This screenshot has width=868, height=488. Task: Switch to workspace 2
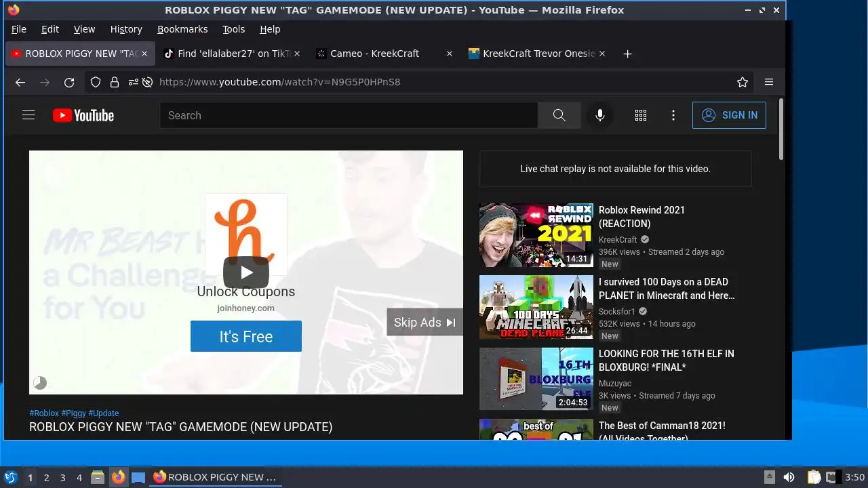(x=46, y=477)
